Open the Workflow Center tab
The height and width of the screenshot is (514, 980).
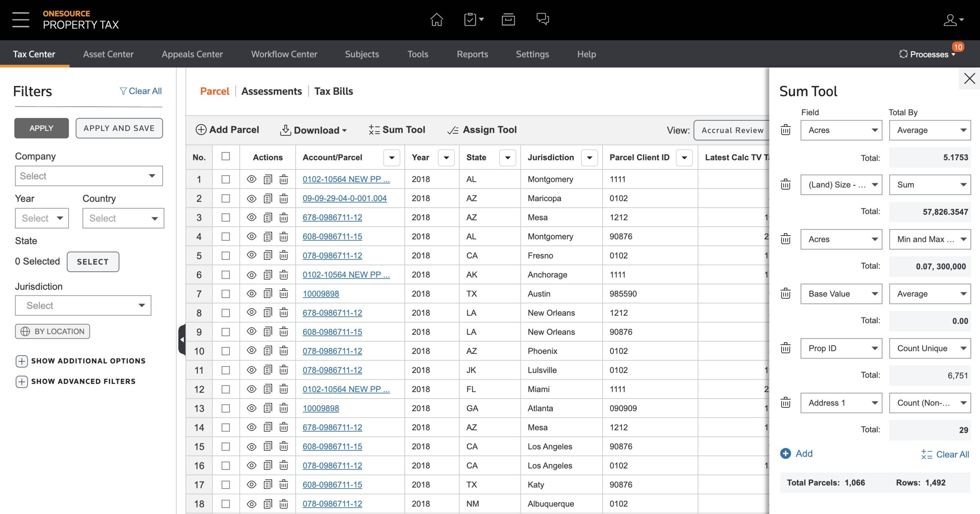coord(284,54)
